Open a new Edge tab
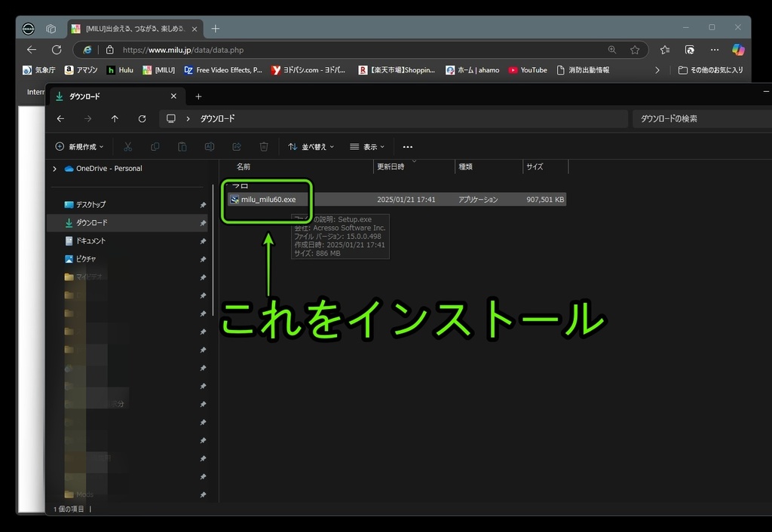This screenshot has width=772, height=532. pyautogui.click(x=215, y=29)
